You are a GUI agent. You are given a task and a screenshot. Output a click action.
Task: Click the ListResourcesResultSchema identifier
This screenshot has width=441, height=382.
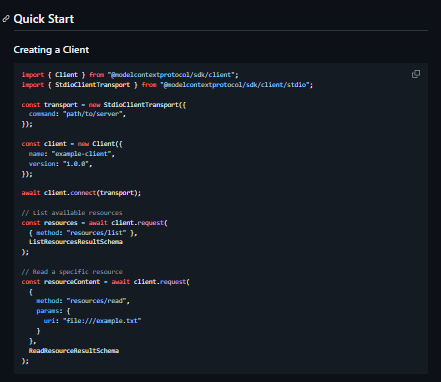(76, 242)
